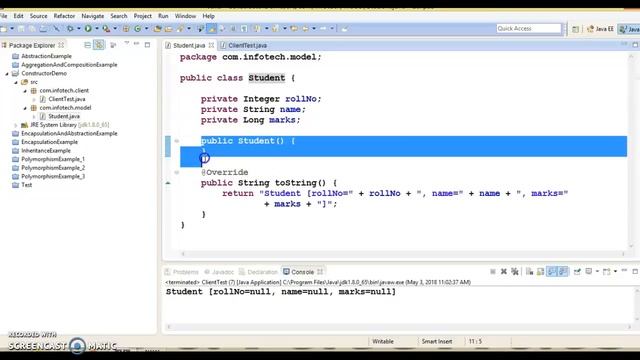Click the New Java Package icon
Screen dimensions: 640x360
pyautogui.click(x=126, y=29)
